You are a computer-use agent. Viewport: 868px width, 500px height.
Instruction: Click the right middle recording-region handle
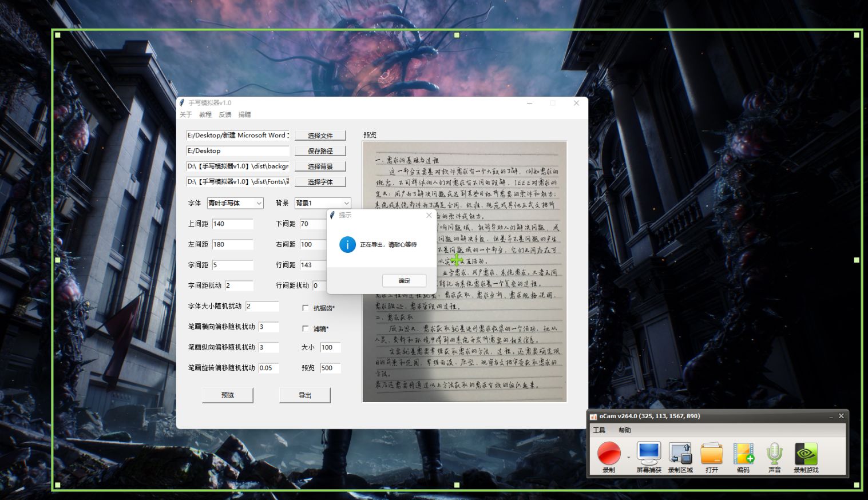coord(857,260)
